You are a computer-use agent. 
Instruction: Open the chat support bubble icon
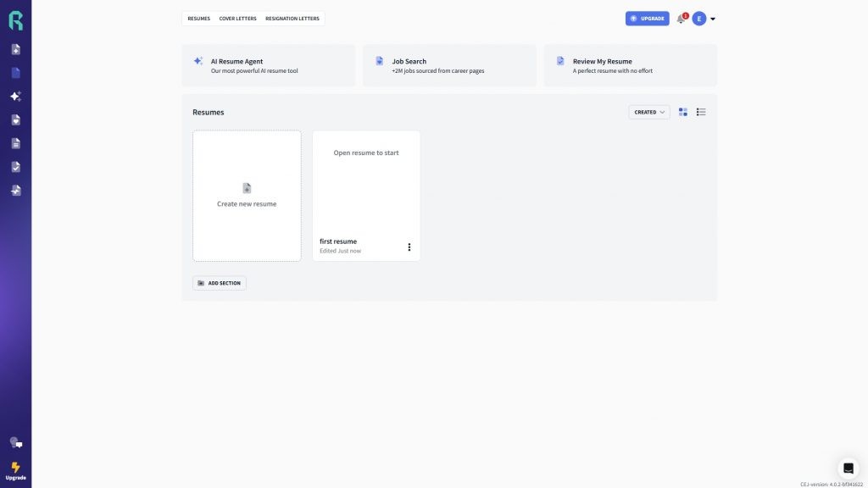click(848, 468)
